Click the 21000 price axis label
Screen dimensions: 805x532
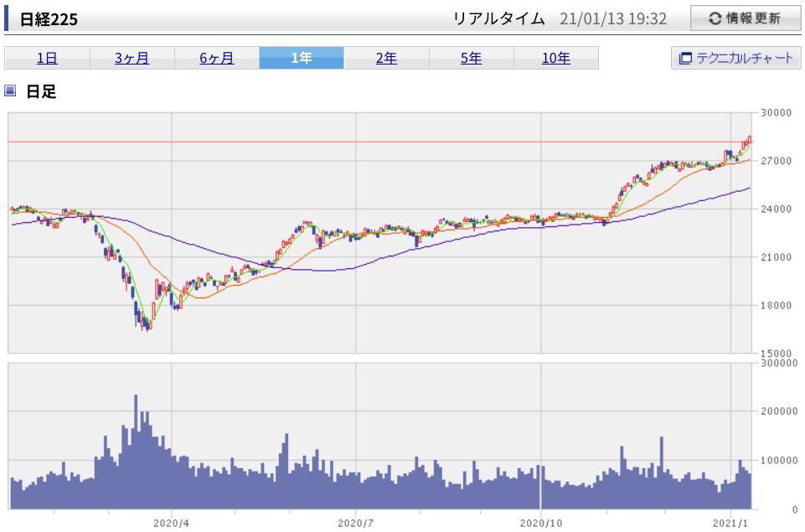pos(776,257)
